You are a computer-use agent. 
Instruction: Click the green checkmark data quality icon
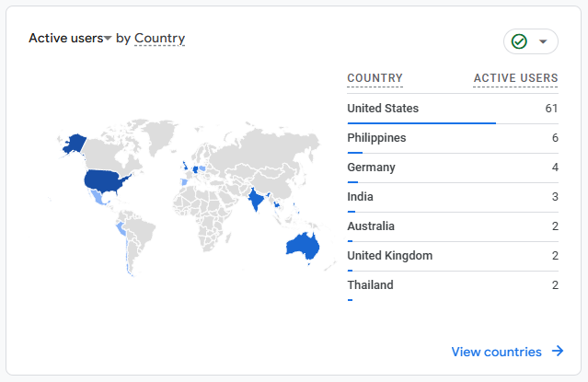click(x=519, y=41)
